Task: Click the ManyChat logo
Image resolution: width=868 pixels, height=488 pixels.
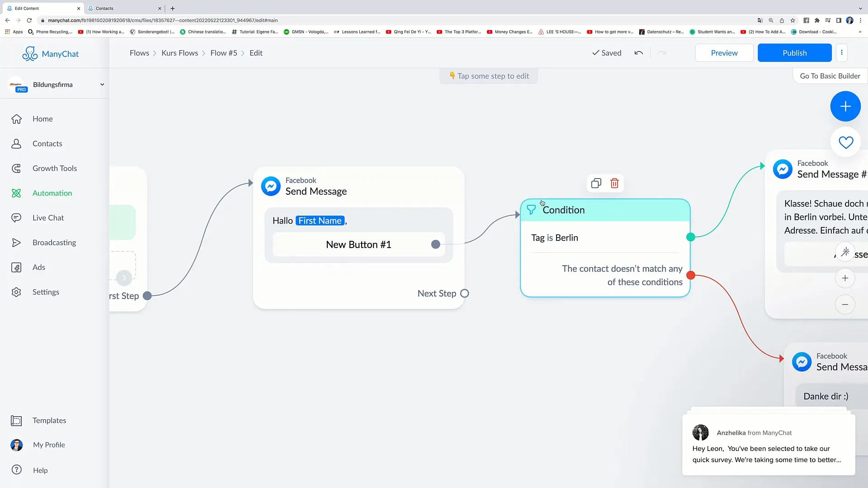Action: pyautogui.click(x=50, y=54)
